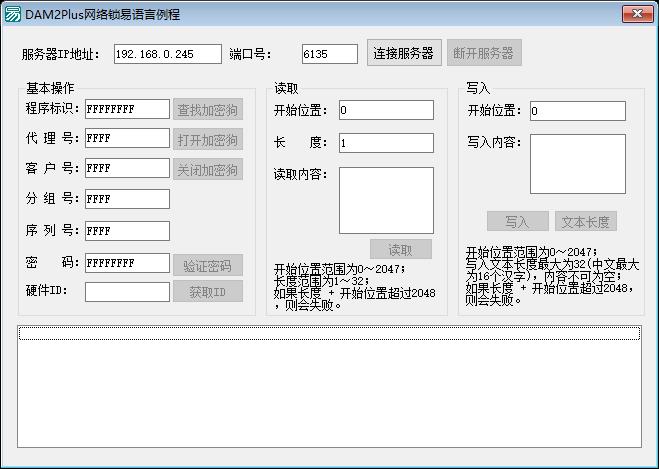Click the 写入 button beside 文本长度
659x469 pixels.
pyautogui.click(x=518, y=221)
